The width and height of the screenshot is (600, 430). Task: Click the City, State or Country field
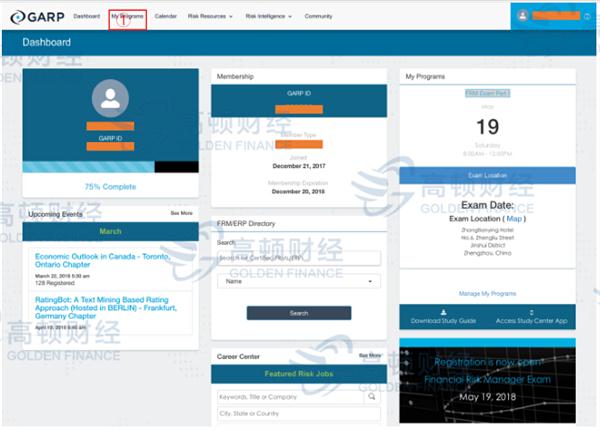pyautogui.click(x=299, y=414)
